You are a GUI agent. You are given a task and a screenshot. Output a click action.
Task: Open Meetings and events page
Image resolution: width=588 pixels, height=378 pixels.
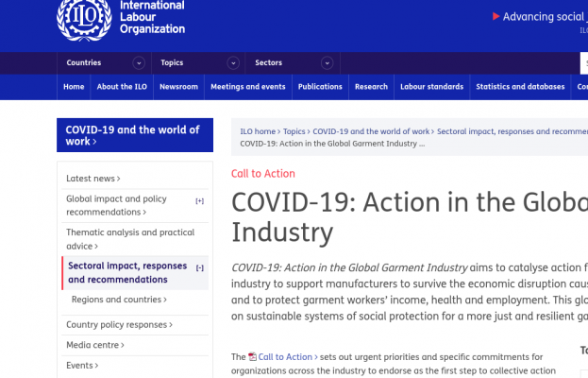pyautogui.click(x=248, y=87)
